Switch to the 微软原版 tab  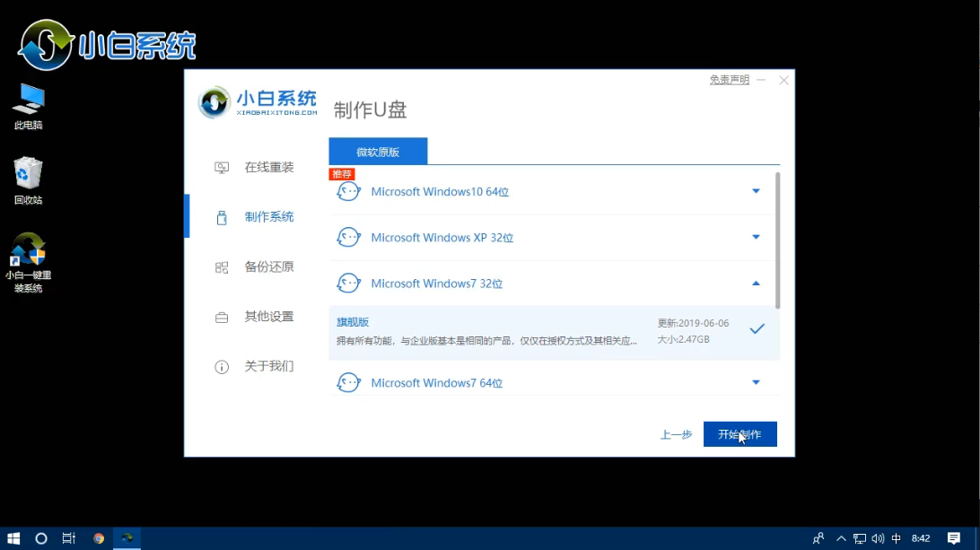coord(378,152)
